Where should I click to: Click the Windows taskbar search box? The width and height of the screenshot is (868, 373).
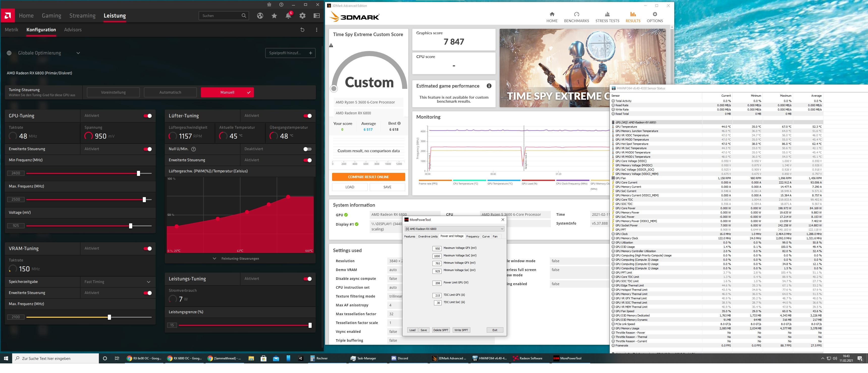56,358
